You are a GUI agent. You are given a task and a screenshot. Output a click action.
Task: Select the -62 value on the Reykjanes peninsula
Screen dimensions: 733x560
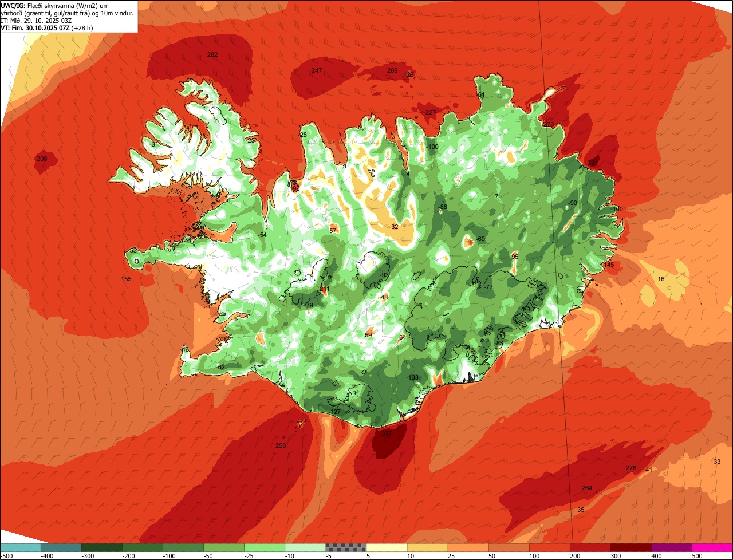(x=220, y=367)
